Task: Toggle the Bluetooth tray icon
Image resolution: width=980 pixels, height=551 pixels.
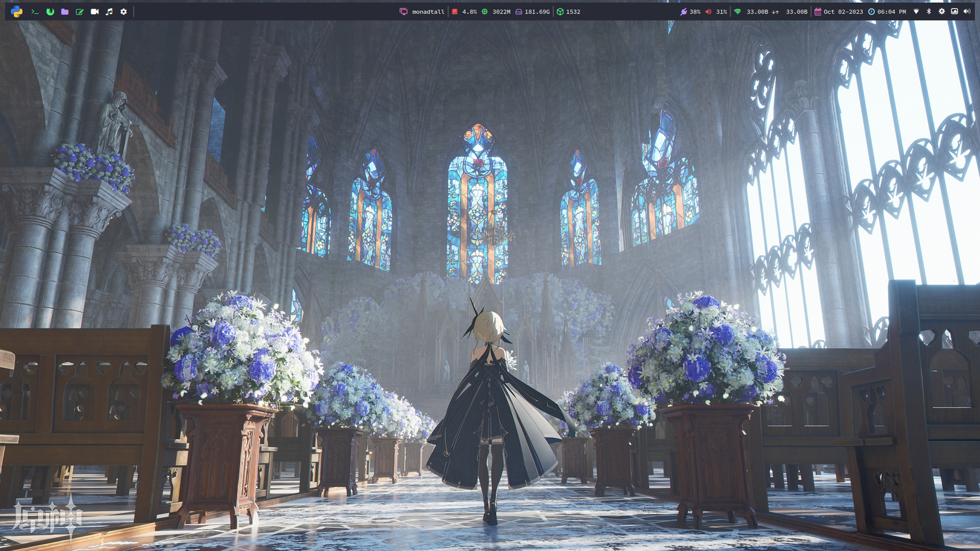Action: click(929, 11)
